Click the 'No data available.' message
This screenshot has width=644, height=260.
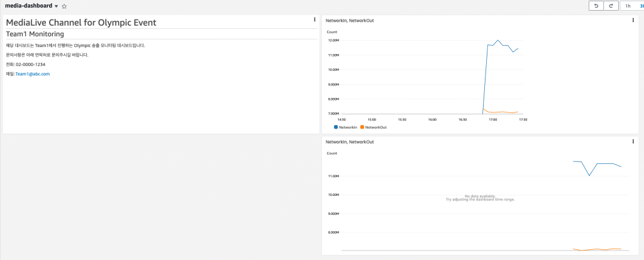[x=480, y=196]
